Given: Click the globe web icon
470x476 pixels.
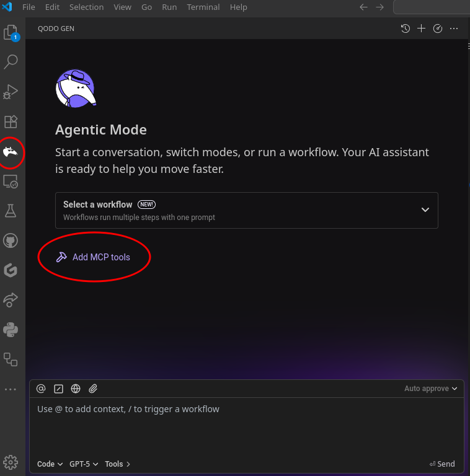Looking at the screenshot, I should coord(76,389).
